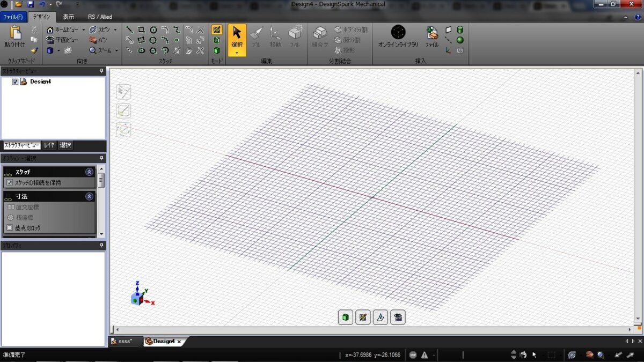
Task: Switch to Section mode in ribbon
Action: tap(217, 40)
